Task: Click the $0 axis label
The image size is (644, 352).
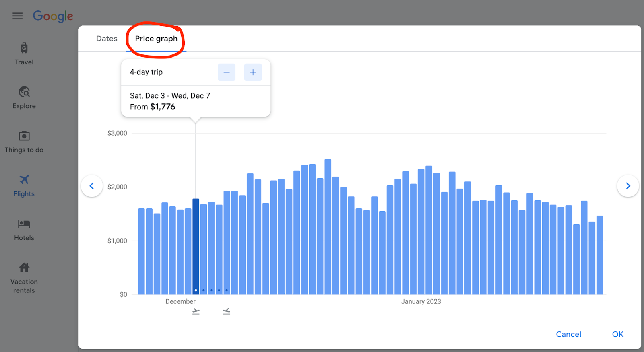Action: tap(123, 294)
